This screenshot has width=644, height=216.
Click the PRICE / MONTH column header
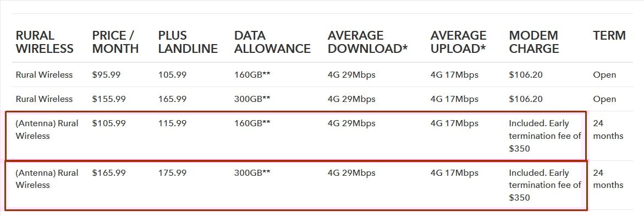(115, 42)
